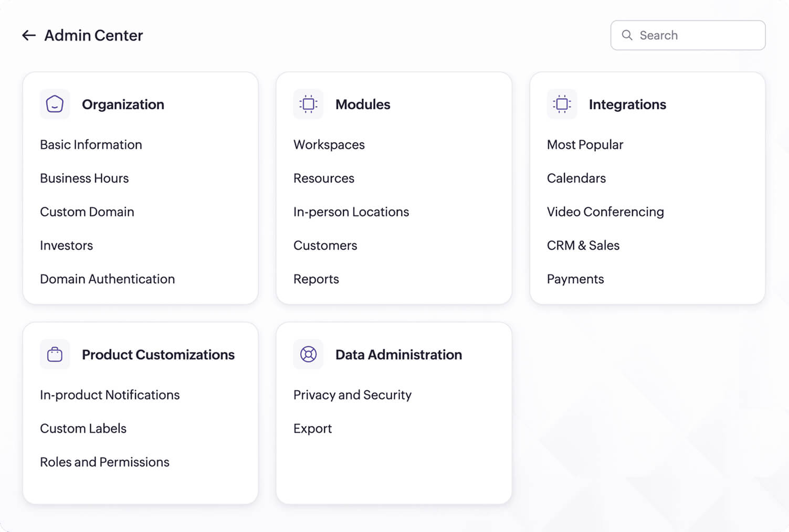
Task: Click the Organization heading
Action: coord(123,104)
